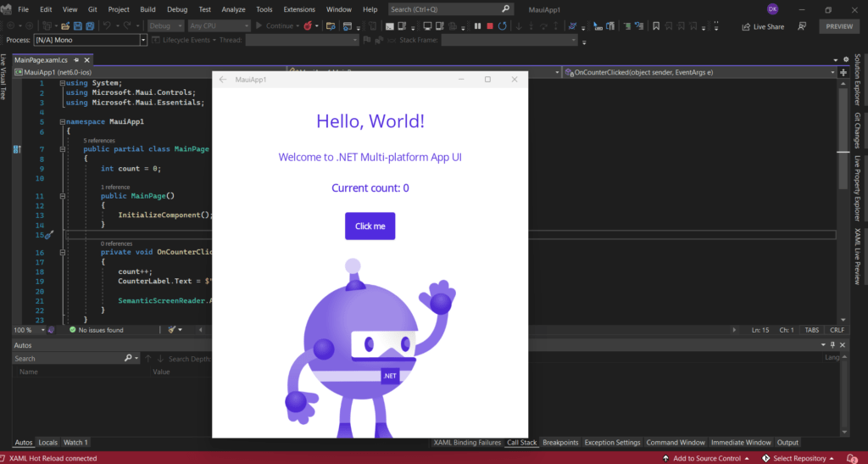Open the Process [N/A] Mono dropdown
The height and width of the screenshot is (464, 868).
point(90,40)
